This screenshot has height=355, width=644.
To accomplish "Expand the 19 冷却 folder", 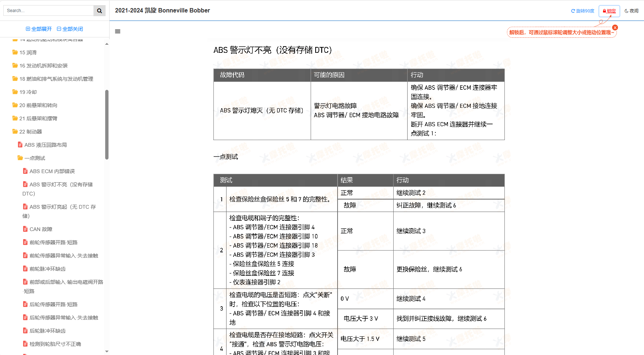I will [28, 92].
